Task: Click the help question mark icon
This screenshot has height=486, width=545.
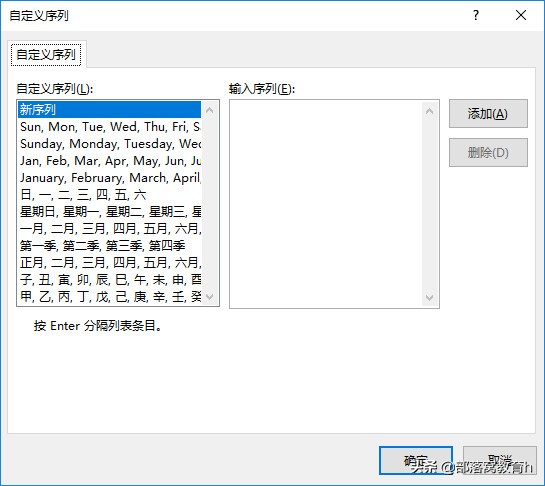Action: point(475,15)
